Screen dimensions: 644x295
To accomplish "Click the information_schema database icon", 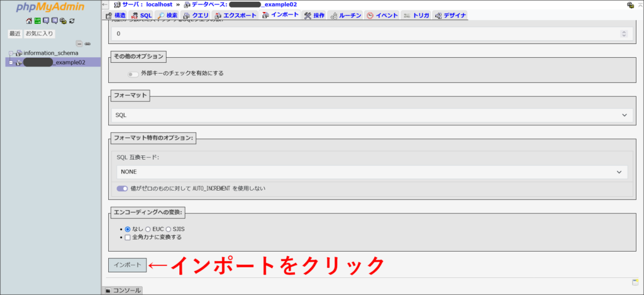I will click(x=19, y=53).
